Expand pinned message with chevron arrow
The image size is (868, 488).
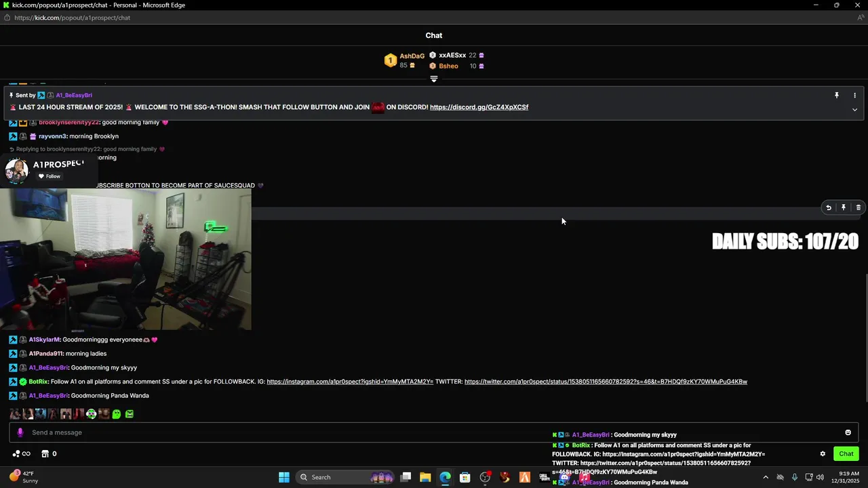pos(854,109)
